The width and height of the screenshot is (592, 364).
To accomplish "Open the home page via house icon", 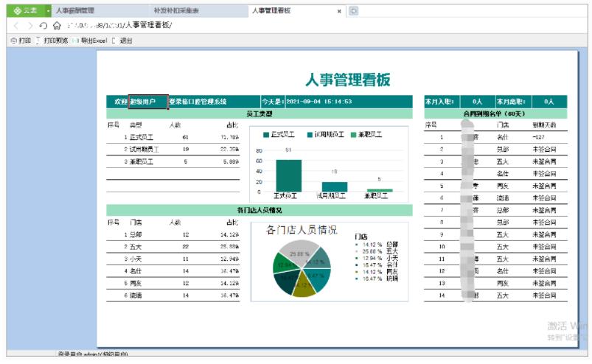I will [x=57, y=26].
